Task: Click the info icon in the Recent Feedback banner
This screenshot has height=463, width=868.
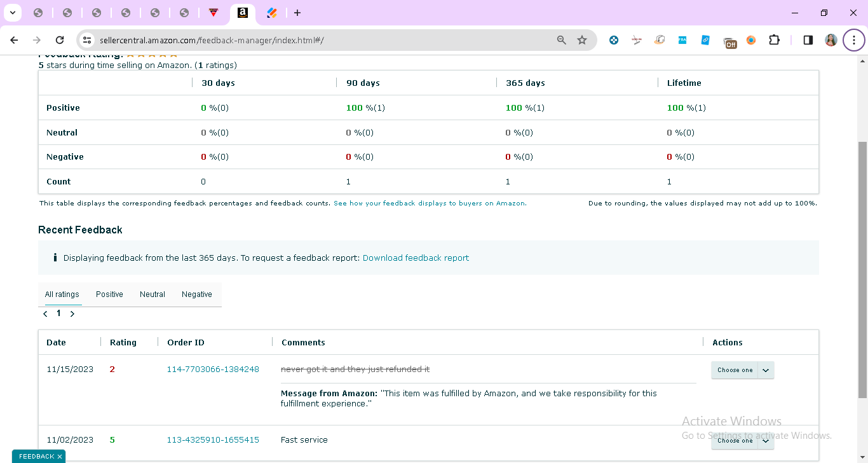Action: coord(55,258)
